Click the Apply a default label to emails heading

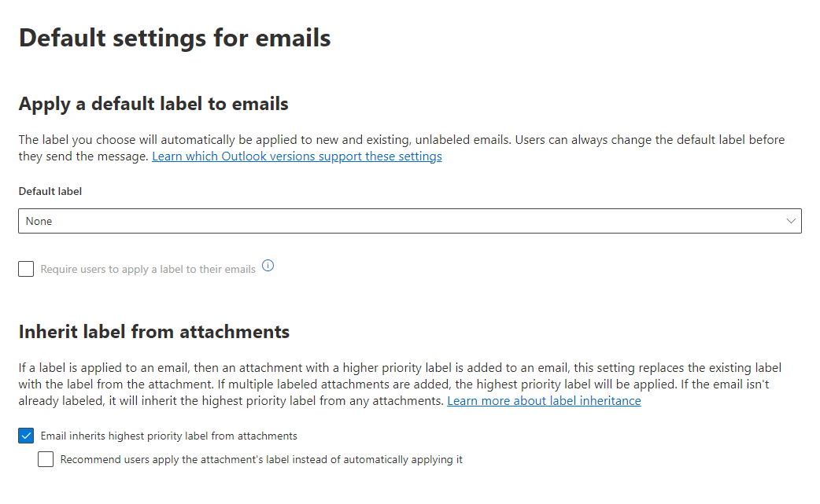(x=153, y=104)
